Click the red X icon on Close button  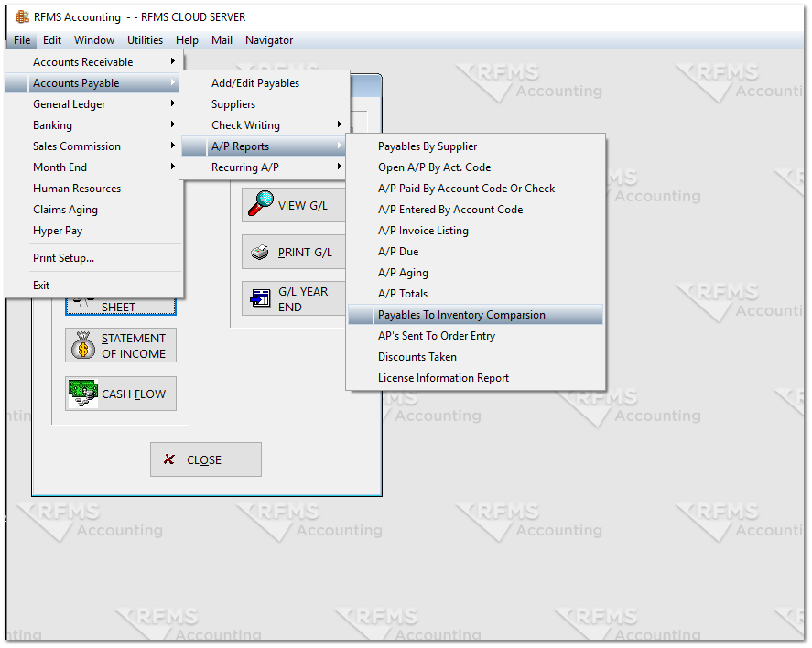[168, 459]
